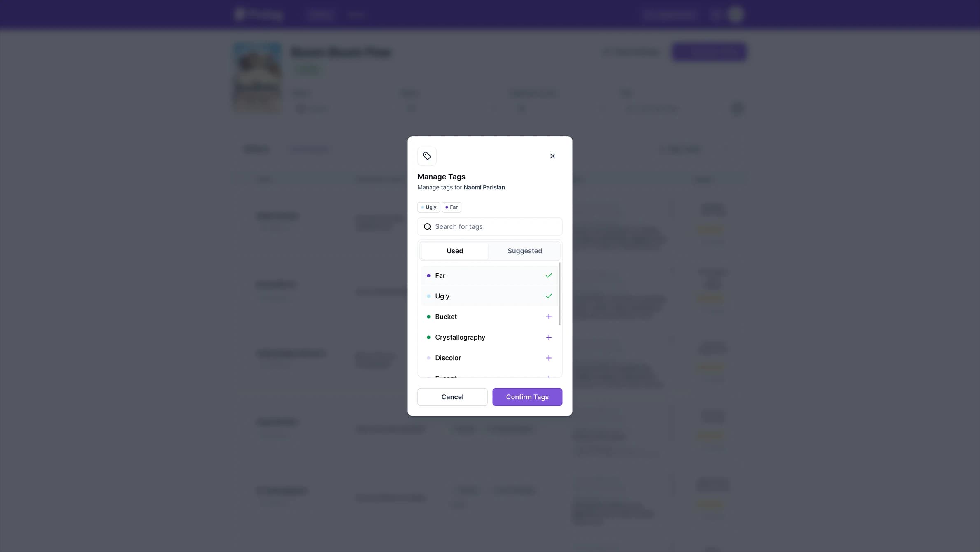Click the add icon next to Discolor
This screenshot has height=552, width=980.
(x=549, y=357)
